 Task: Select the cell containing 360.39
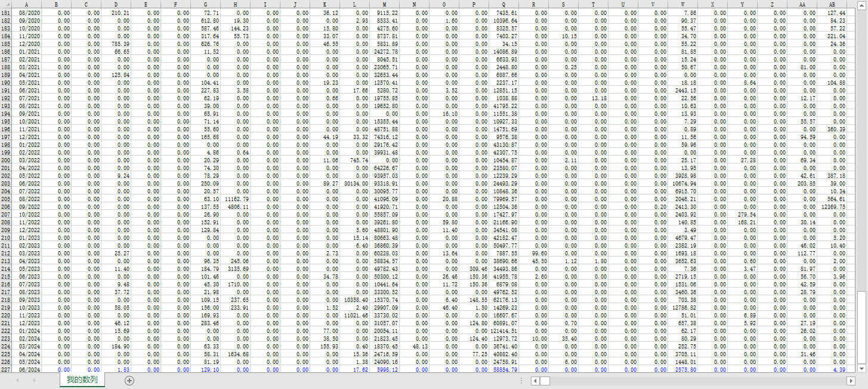tap(832, 129)
